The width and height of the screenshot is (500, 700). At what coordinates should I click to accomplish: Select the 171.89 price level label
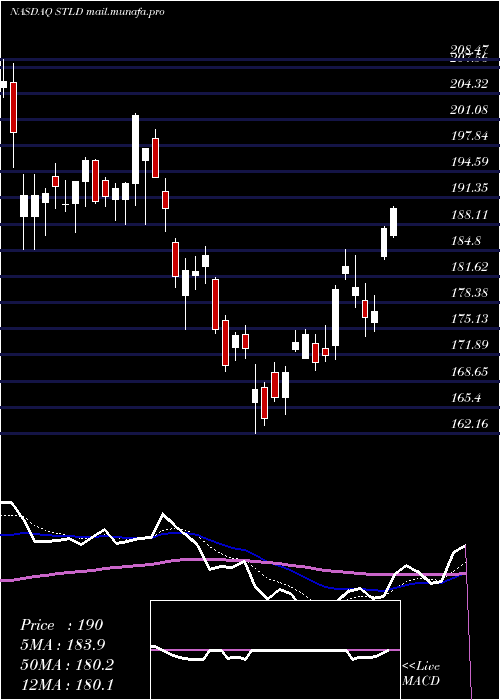point(469,345)
